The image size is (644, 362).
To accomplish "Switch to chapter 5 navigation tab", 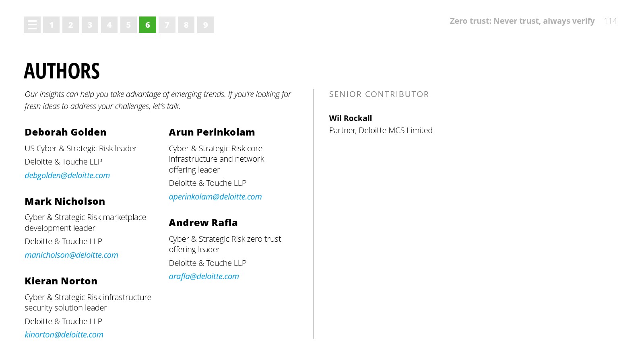I will 128,25.
